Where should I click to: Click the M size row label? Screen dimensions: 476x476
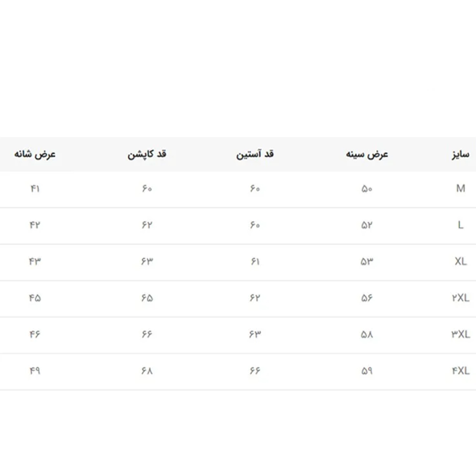click(461, 189)
